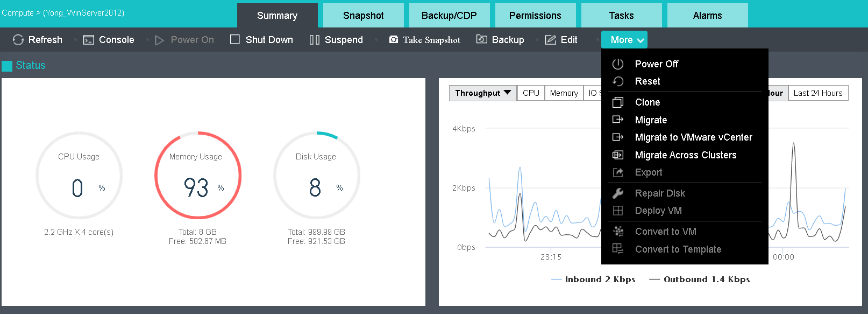The image size is (868, 314).
Task: Click the Memory Usage gauge
Action: coord(198,175)
